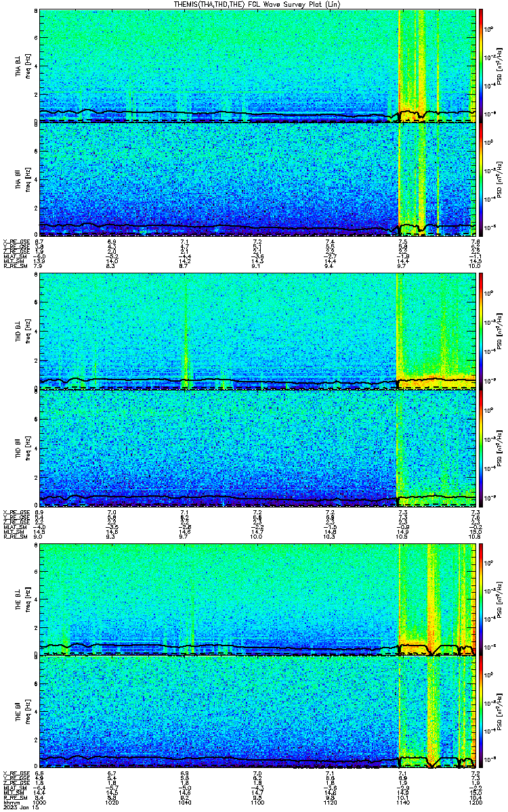The height and width of the screenshot is (812, 508).
Task: Click the PSD label of THA B-perpendicular color bar
Action: point(500,65)
